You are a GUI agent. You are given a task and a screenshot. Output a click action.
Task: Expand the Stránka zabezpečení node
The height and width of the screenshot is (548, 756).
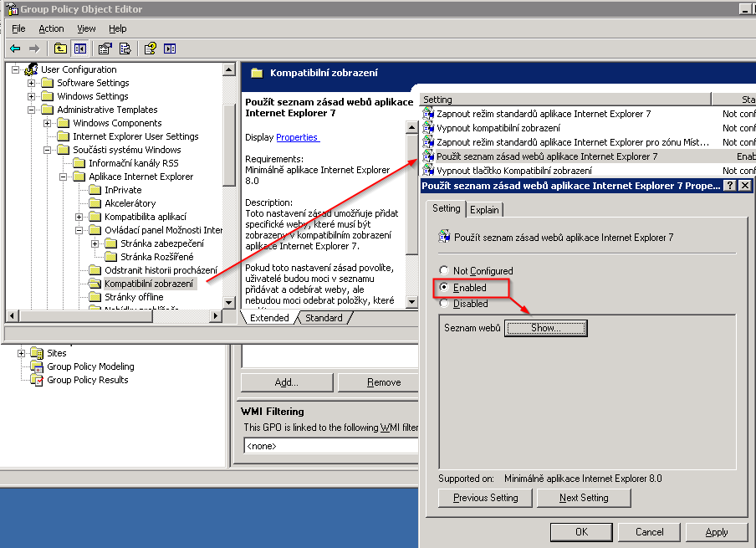[95, 243]
